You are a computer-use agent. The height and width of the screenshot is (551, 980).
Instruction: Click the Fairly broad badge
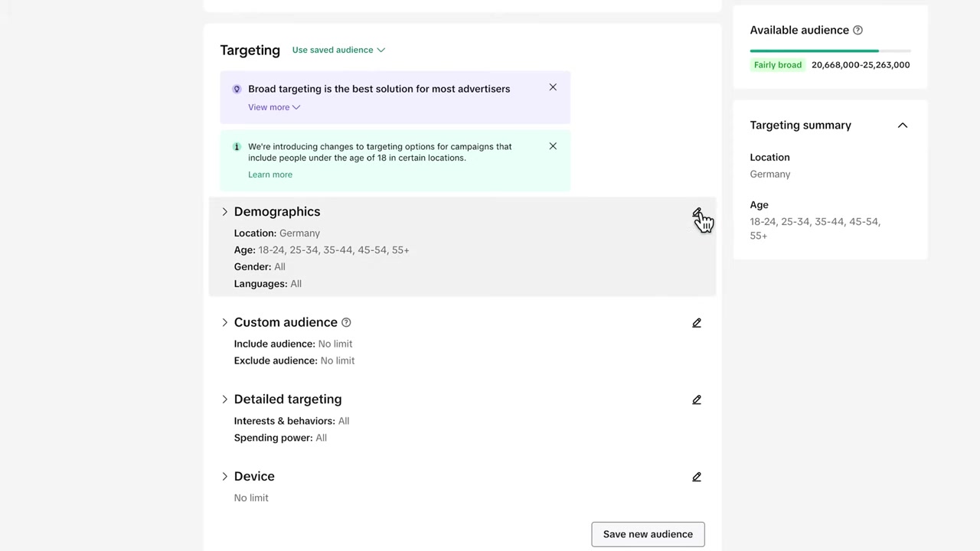pos(777,65)
